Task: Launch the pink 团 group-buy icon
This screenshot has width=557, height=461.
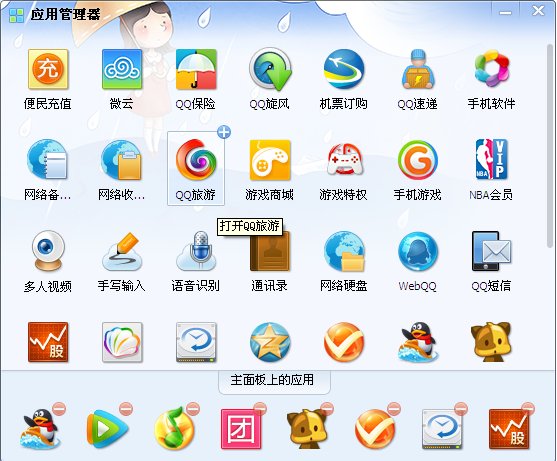Action: 241,429
